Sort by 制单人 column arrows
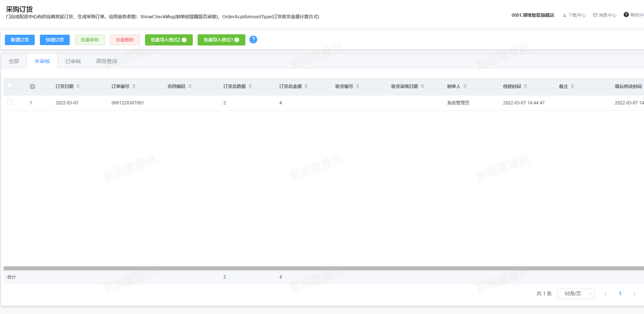Viewport: 644px width, 314px height. [x=465, y=86]
